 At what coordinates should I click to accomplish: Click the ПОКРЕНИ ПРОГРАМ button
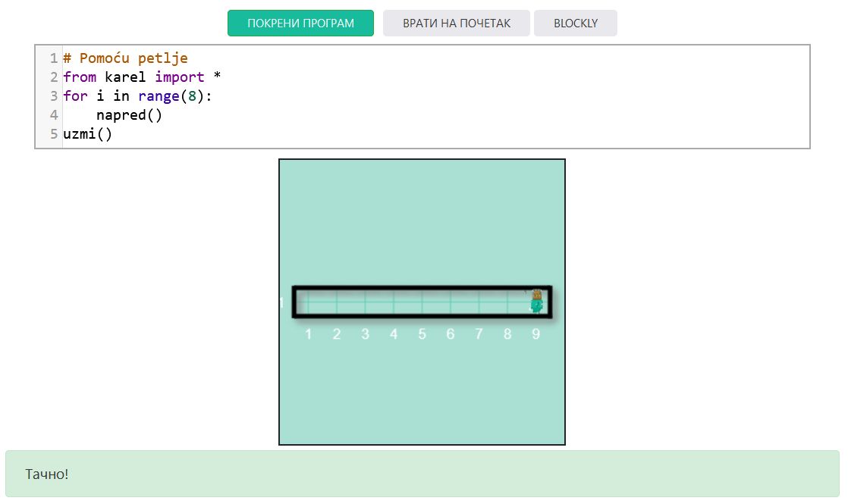coord(300,23)
